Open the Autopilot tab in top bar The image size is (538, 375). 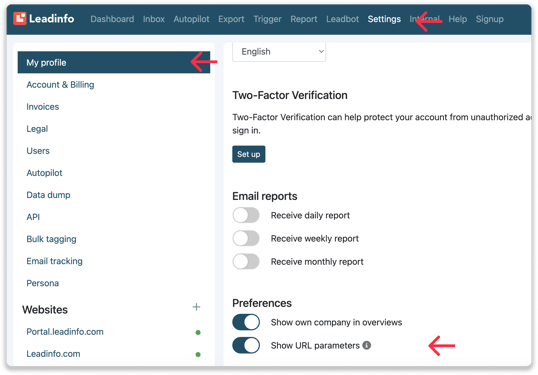(191, 19)
